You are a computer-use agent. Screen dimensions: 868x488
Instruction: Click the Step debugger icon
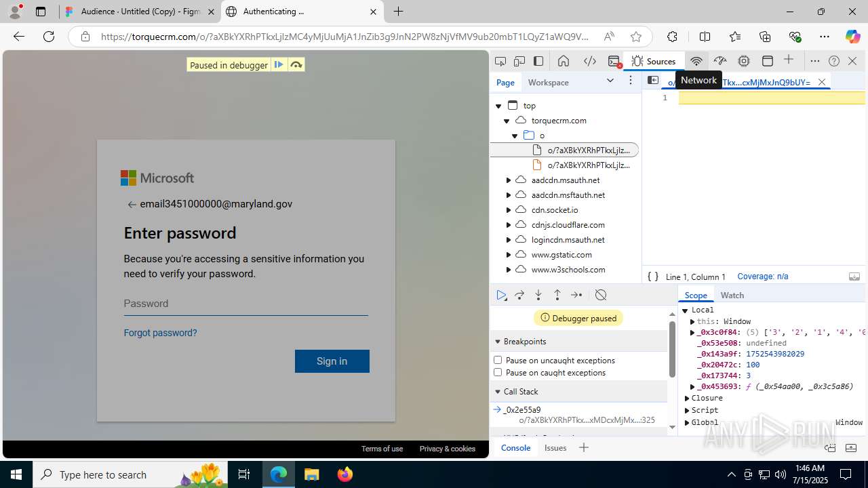pos(576,295)
